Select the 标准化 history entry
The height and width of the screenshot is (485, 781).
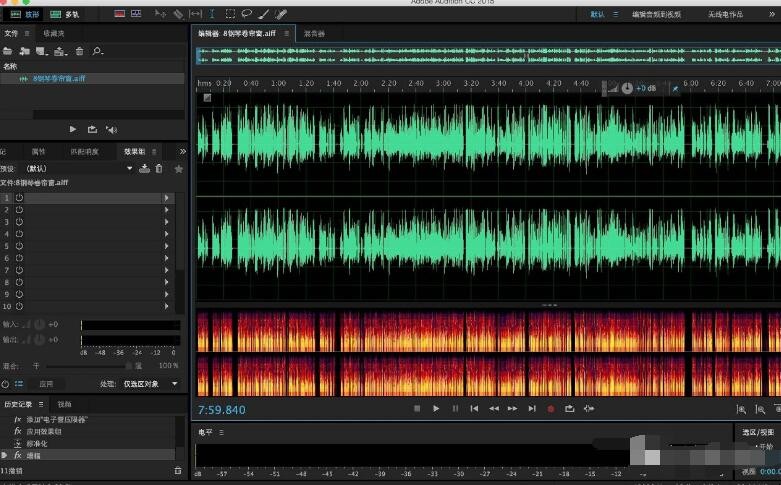pyautogui.click(x=36, y=443)
